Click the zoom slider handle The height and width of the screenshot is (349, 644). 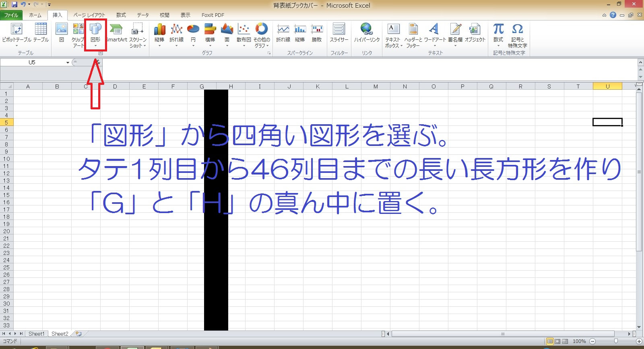pyautogui.click(x=616, y=341)
